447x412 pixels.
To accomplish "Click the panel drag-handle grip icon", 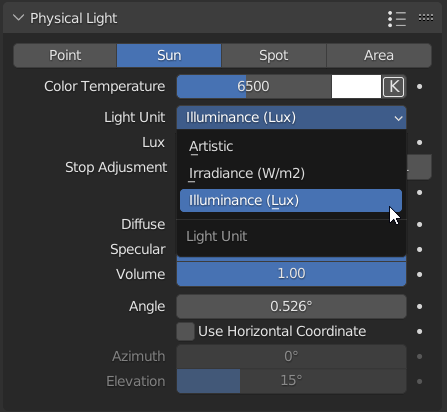I will point(426,17).
